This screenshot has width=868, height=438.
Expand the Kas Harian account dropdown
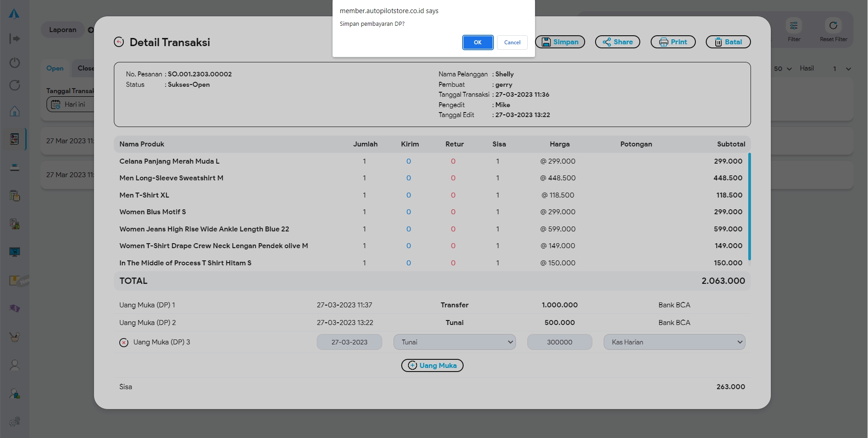click(x=674, y=342)
